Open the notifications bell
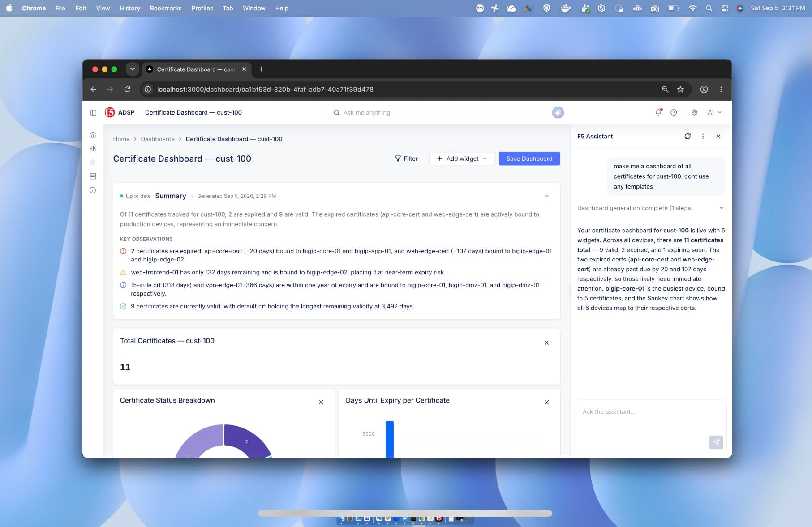The height and width of the screenshot is (527, 812). click(658, 112)
